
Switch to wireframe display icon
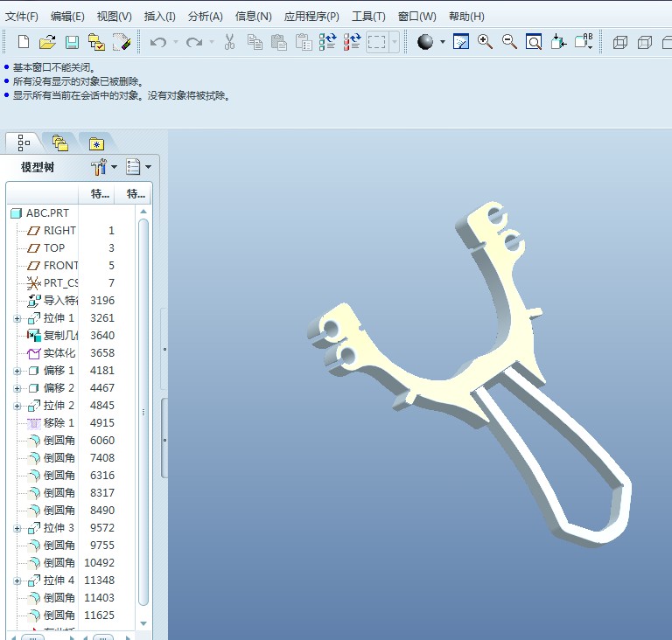point(620,42)
